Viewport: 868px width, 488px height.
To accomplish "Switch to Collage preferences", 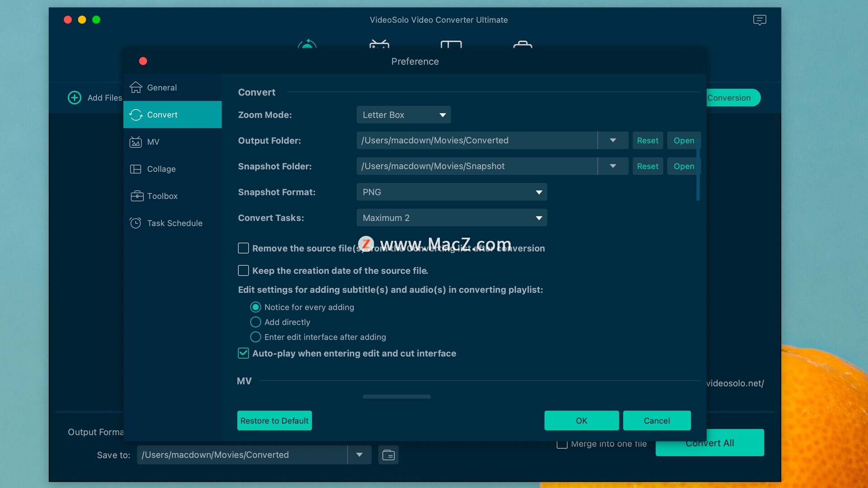I will point(172,169).
